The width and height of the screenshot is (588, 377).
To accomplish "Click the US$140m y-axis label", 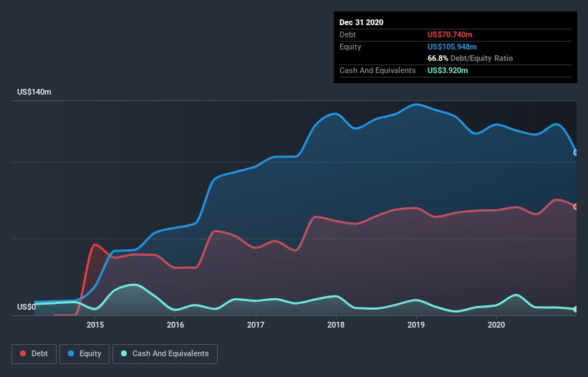I will [x=34, y=92].
